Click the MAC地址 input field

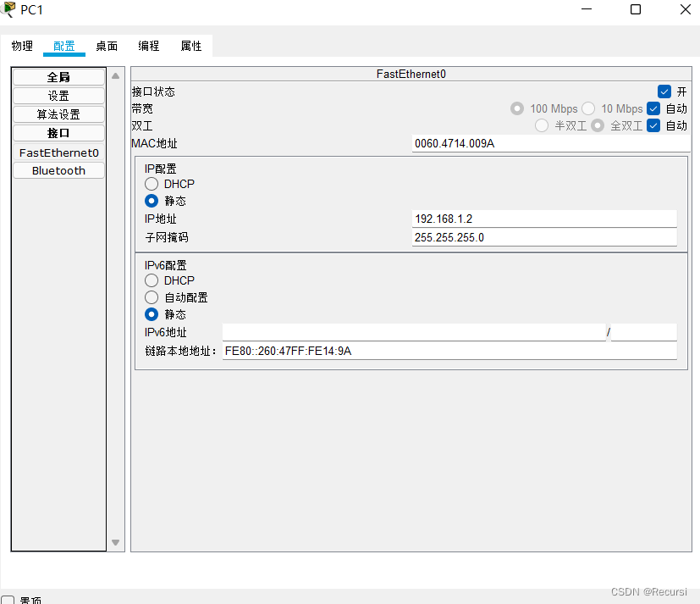(x=551, y=143)
